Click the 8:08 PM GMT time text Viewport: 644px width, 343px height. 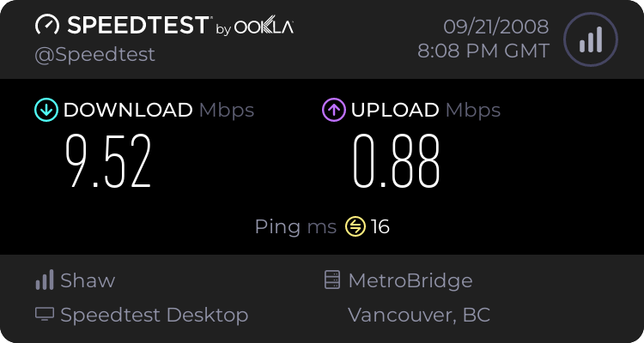click(x=483, y=51)
